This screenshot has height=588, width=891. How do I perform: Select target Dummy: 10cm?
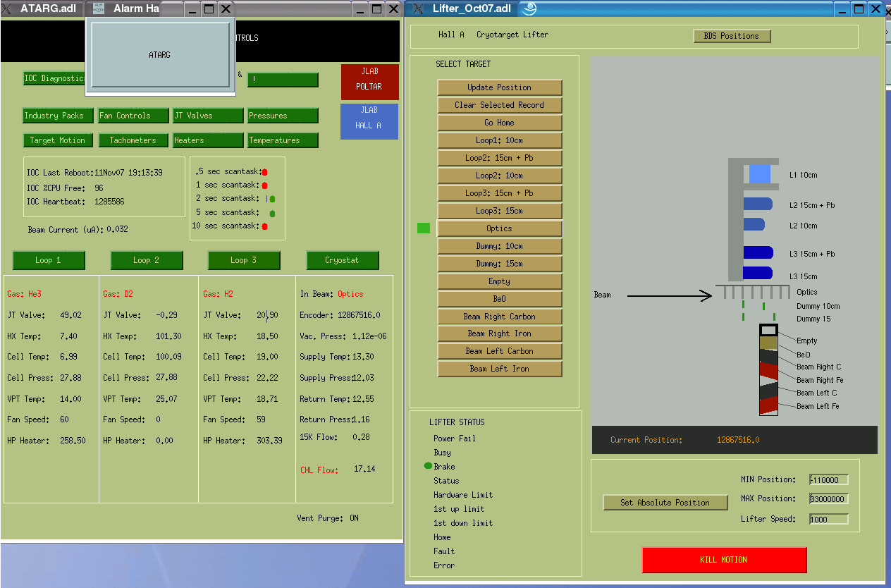[500, 246]
